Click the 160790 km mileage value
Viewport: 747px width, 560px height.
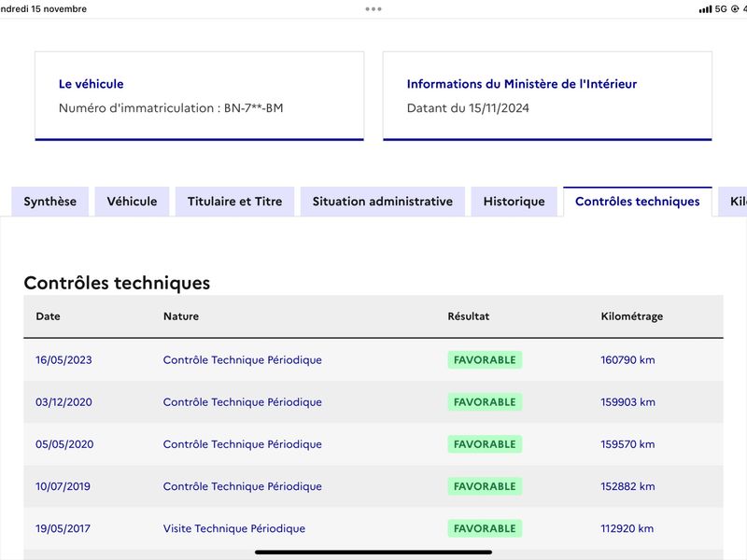pyautogui.click(x=627, y=360)
